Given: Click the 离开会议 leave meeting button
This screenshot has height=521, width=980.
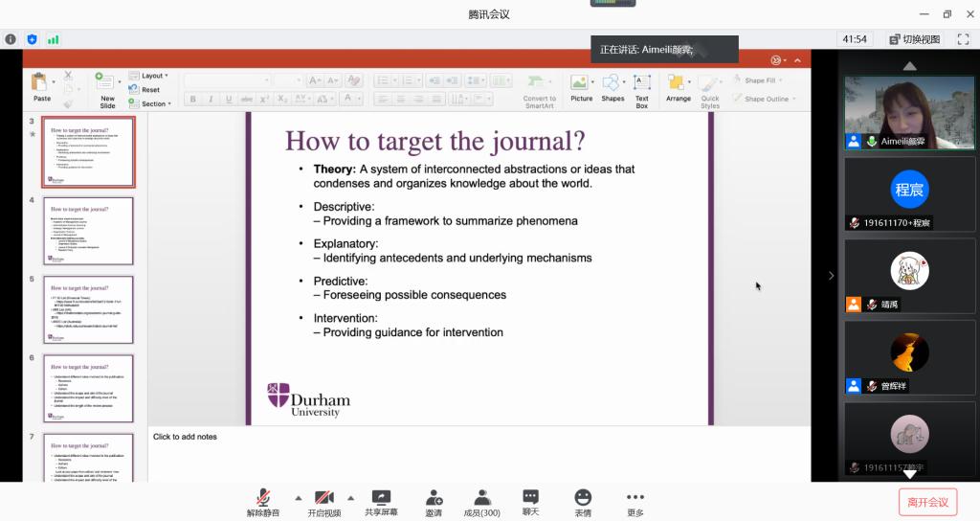Looking at the screenshot, I should click(927, 502).
